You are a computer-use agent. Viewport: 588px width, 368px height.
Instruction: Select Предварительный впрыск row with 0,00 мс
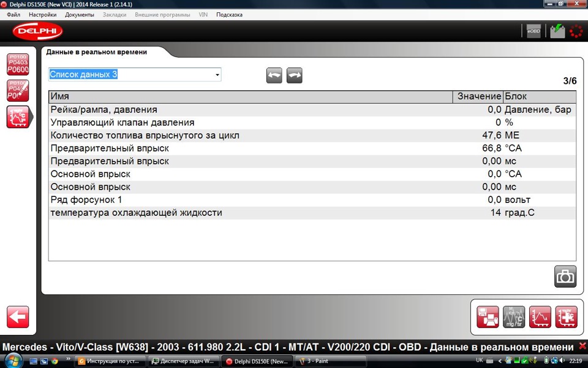(x=312, y=161)
